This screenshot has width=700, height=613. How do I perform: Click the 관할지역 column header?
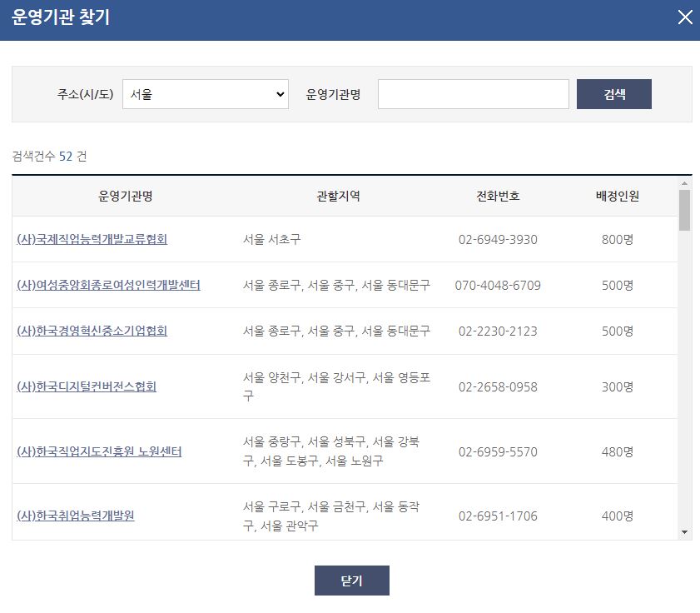pyautogui.click(x=338, y=196)
